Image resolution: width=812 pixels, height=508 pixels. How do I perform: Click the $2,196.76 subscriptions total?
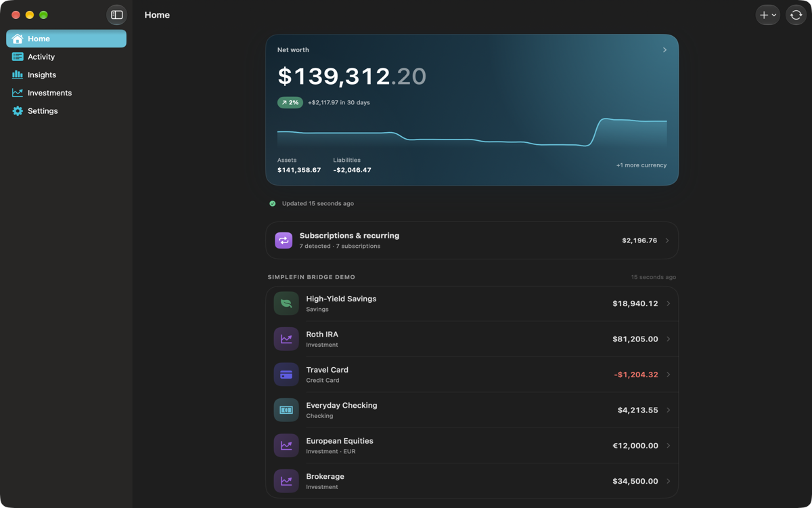click(639, 240)
